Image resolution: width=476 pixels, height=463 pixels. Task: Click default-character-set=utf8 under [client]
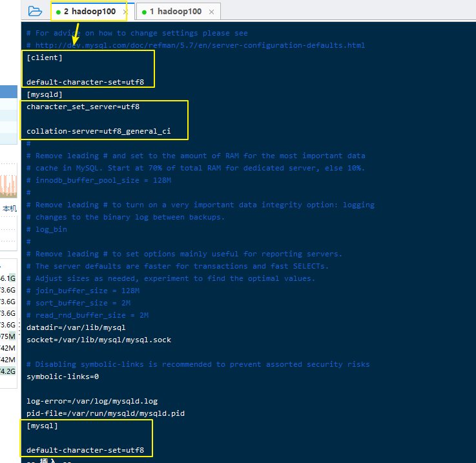pos(85,82)
